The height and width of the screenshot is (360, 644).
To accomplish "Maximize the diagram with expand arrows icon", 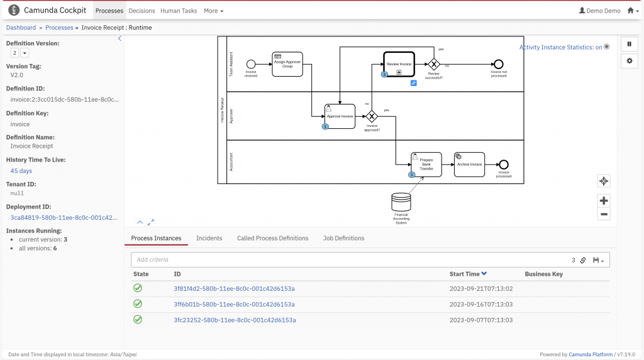I will pos(151,222).
